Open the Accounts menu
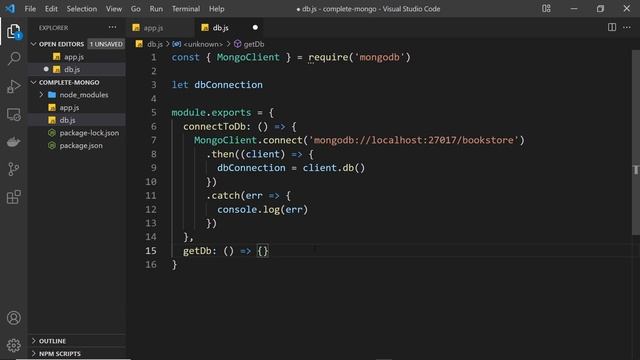640x360 pixels. click(13, 318)
